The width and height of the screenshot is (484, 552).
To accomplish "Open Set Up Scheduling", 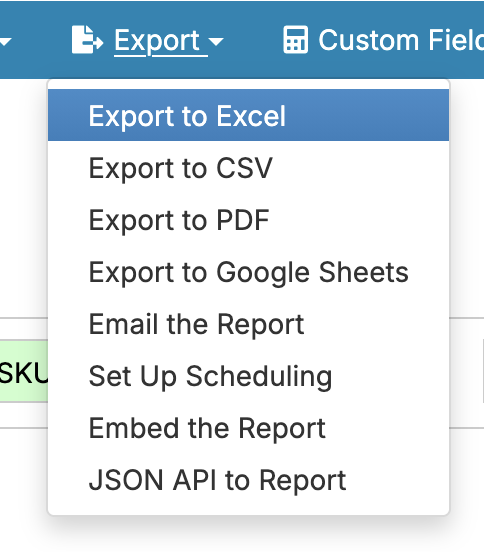I will (x=249, y=376).
